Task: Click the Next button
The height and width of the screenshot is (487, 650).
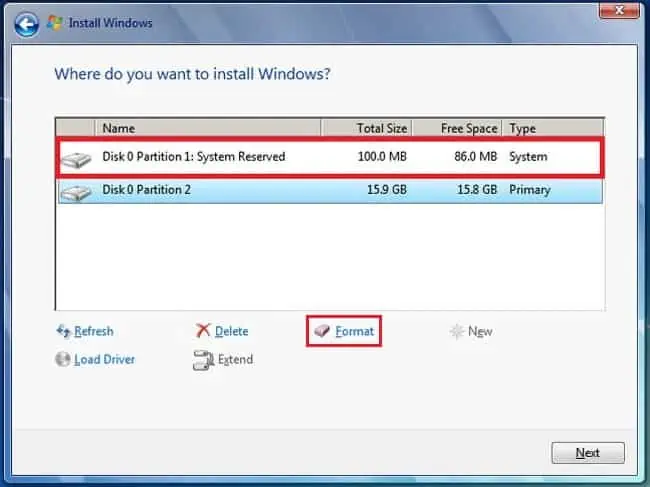Action: (x=588, y=453)
